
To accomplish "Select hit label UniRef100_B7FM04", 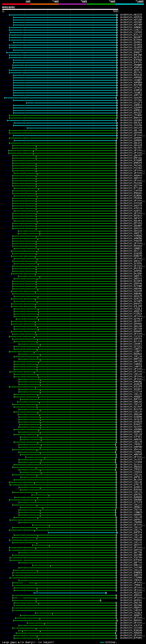I will [x=131, y=60].
